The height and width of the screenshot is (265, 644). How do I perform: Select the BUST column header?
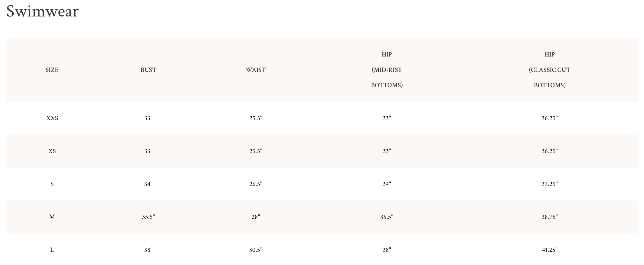pos(148,70)
